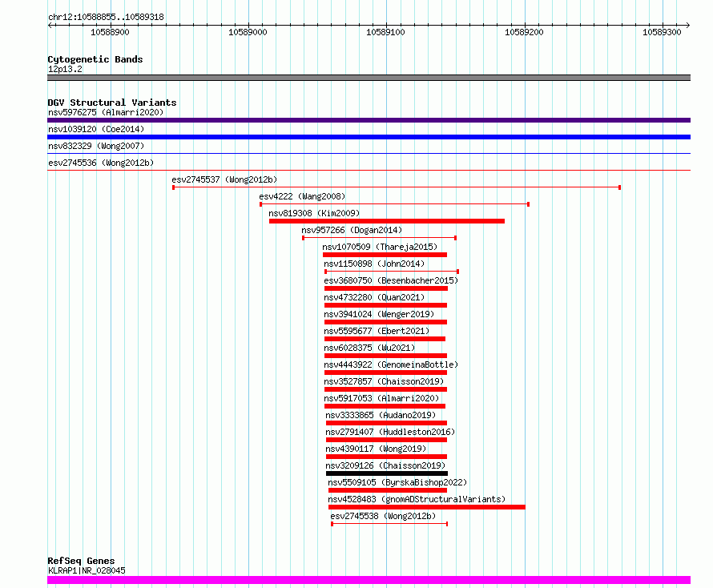The image size is (713, 588).
Task: Open nsv819308 (Kim2009) variant details
Action: (314, 213)
